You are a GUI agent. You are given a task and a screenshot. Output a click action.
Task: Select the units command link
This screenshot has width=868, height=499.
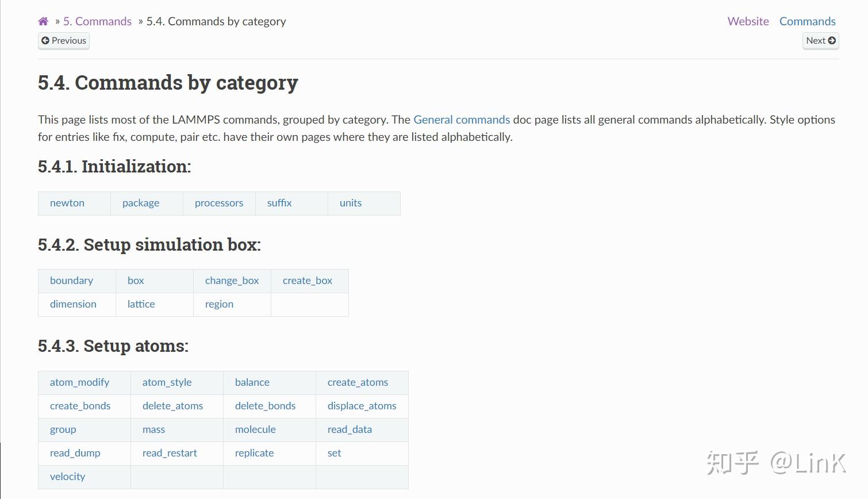(x=351, y=203)
